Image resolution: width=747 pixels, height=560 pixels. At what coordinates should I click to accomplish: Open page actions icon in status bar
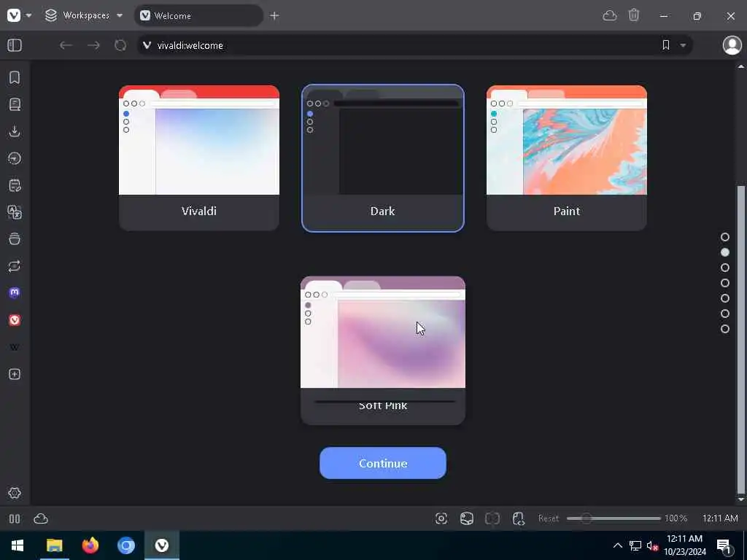(519, 518)
